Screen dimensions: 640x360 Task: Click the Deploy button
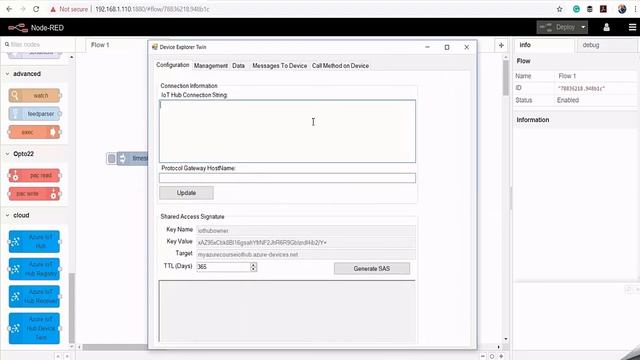pyautogui.click(x=558, y=27)
